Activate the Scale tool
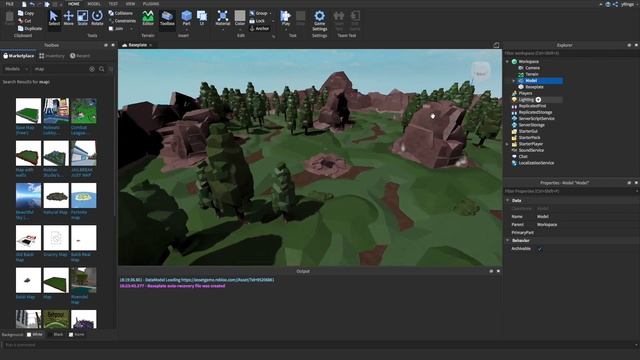The height and width of the screenshot is (360, 640). click(x=82, y=18)
